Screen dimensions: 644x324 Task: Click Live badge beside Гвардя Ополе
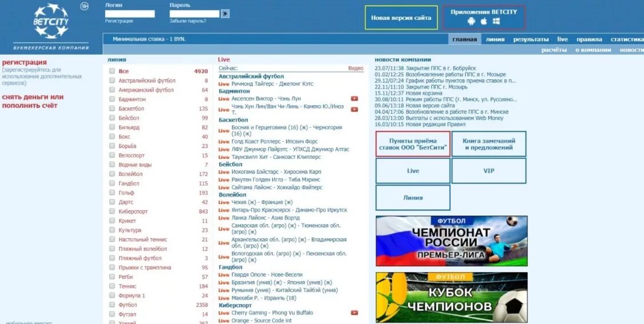point(224,275)
